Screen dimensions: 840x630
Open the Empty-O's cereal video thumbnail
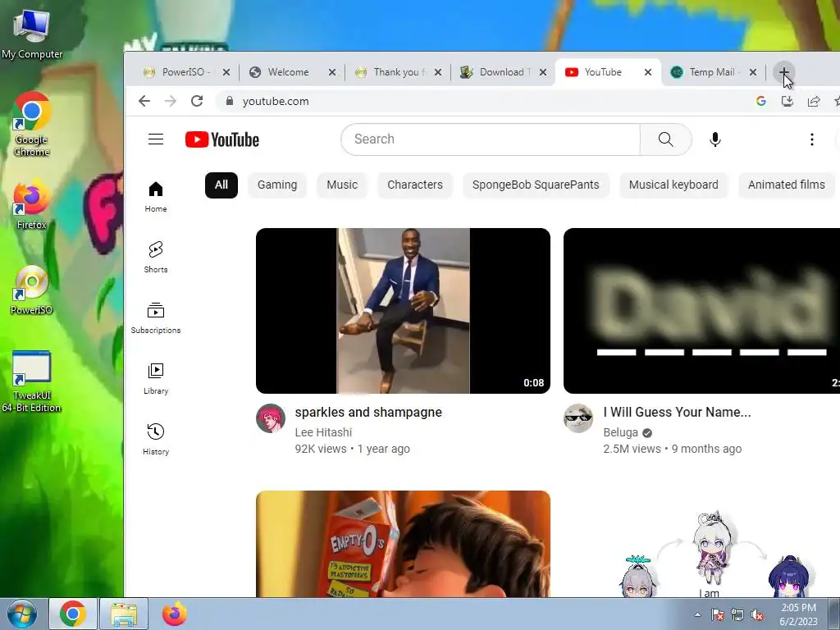403,544
